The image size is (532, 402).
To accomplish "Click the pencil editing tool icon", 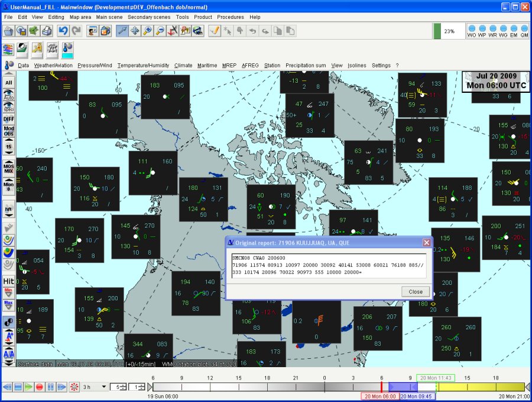I will pyautogui.click(x=215, y=31).
